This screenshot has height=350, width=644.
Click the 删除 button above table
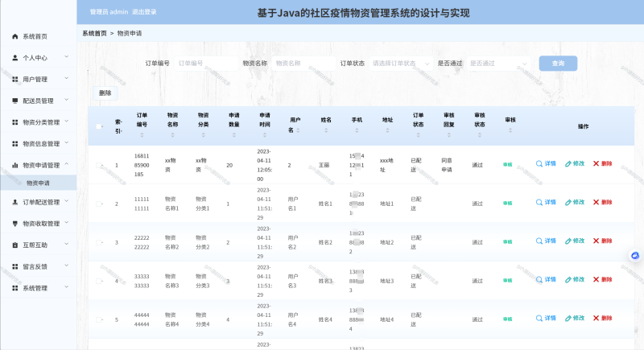(x=105, y=93)
